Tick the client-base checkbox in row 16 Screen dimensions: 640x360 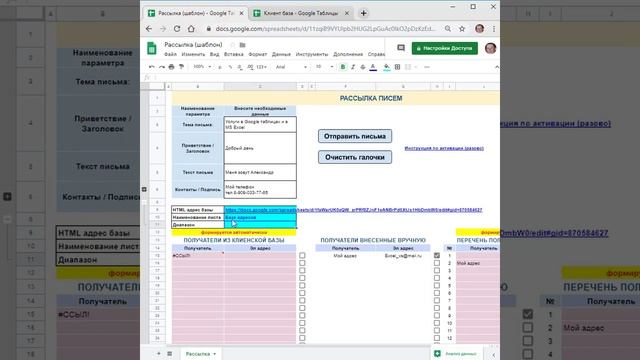[302, 263]
